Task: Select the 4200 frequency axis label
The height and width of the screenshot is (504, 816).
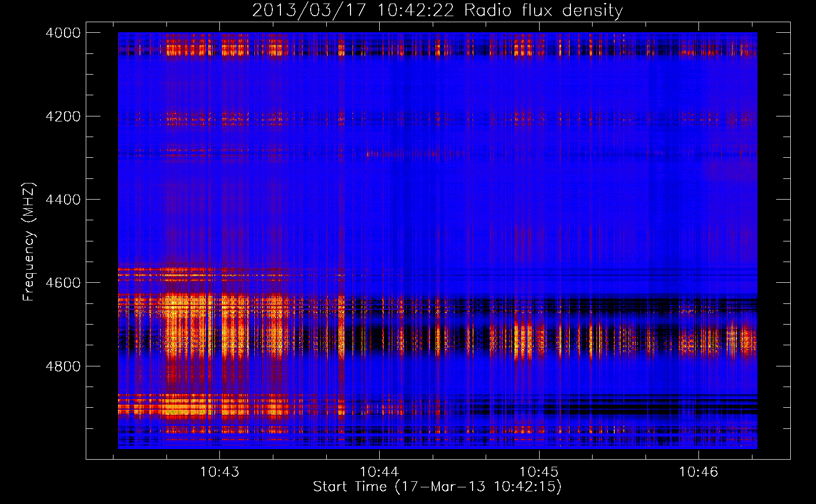Action: (63, 116)
